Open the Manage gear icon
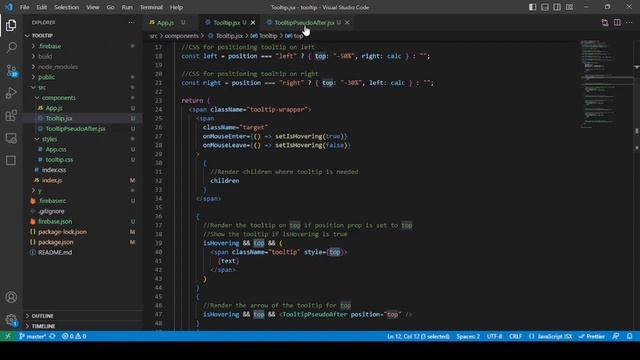 [x=11, y=320]
